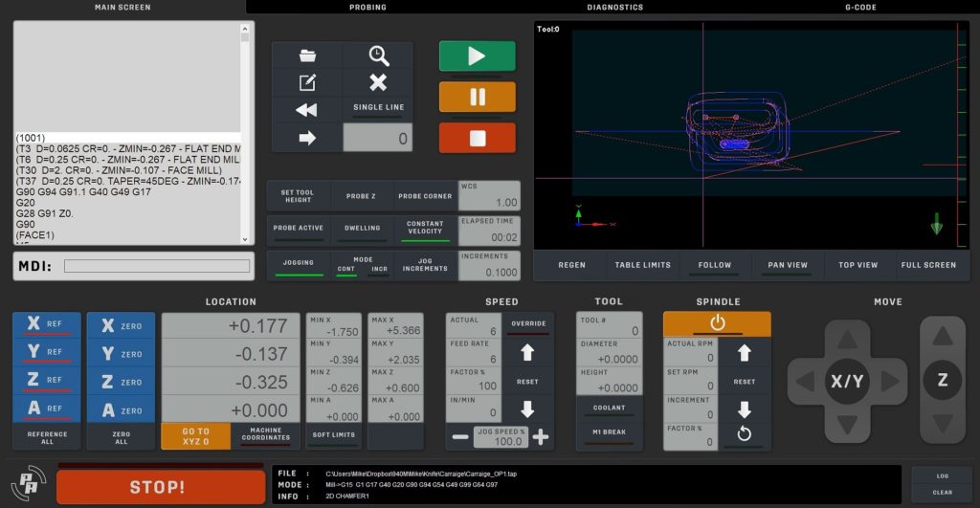This screenshot has width=980, height=508.
Task: Increase jog speed with plus button
Action: tap(541, 437)
